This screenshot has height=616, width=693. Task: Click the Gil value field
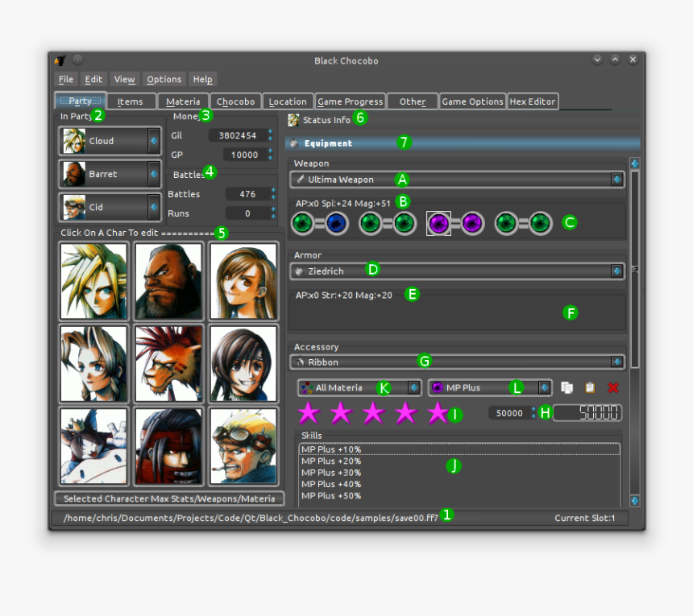[241, 135]
